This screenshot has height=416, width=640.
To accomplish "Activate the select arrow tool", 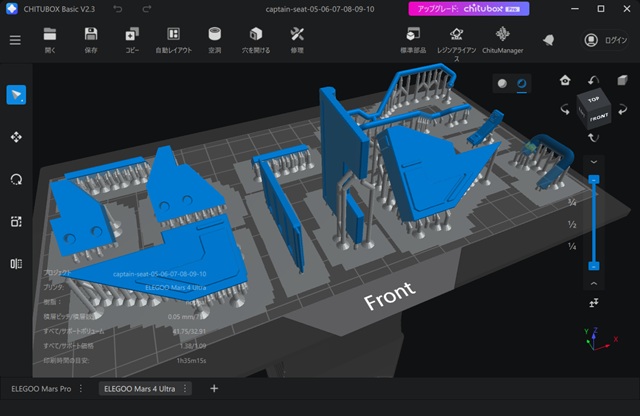I will click(x=16, y=95).
